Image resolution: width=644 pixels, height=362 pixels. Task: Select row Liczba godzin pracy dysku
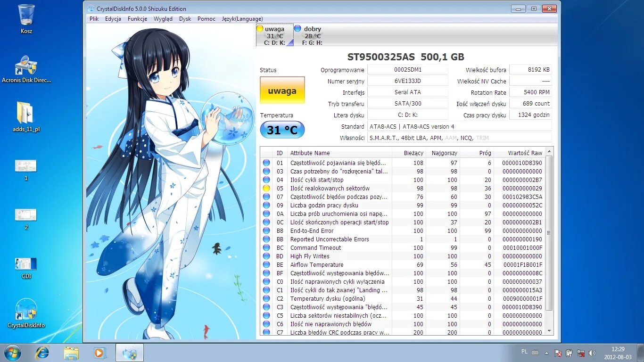[x=403, y=205]
